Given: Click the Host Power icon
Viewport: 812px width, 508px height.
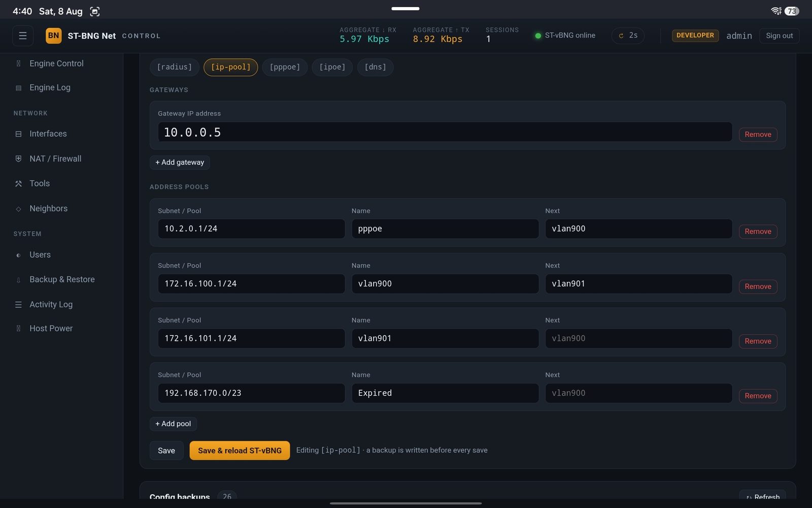Looking at the screenshot, I should tap(19, 329).
